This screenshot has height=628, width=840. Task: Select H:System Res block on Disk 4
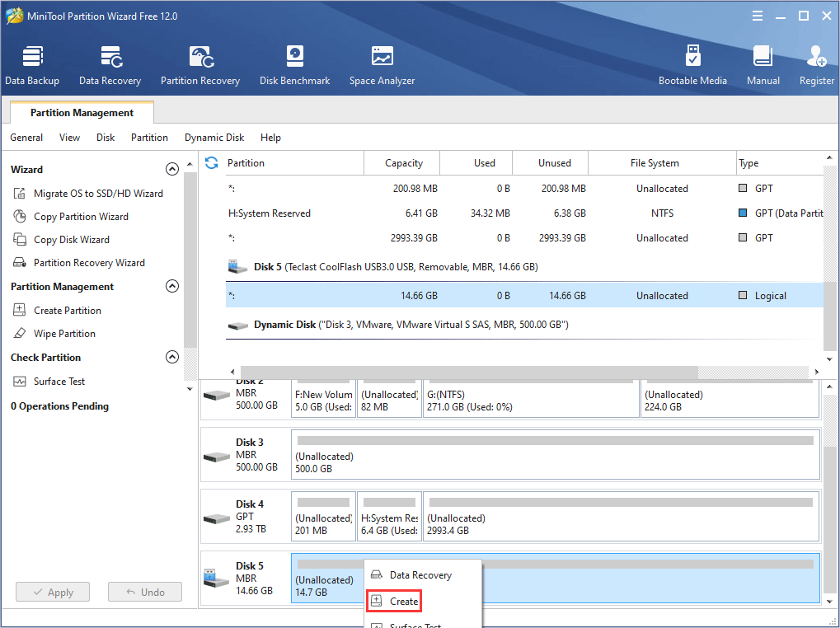pyautogui.click(x=389, y=517)
